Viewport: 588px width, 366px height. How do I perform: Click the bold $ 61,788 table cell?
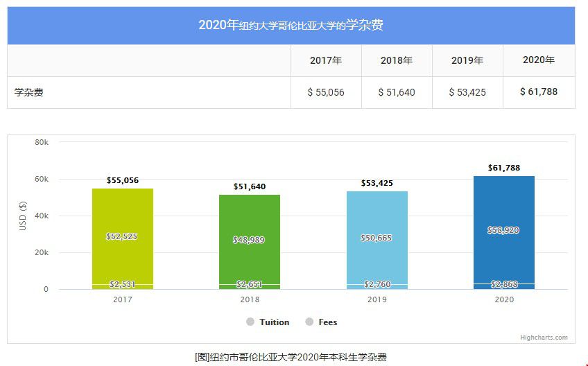click(x=539, y=92)
